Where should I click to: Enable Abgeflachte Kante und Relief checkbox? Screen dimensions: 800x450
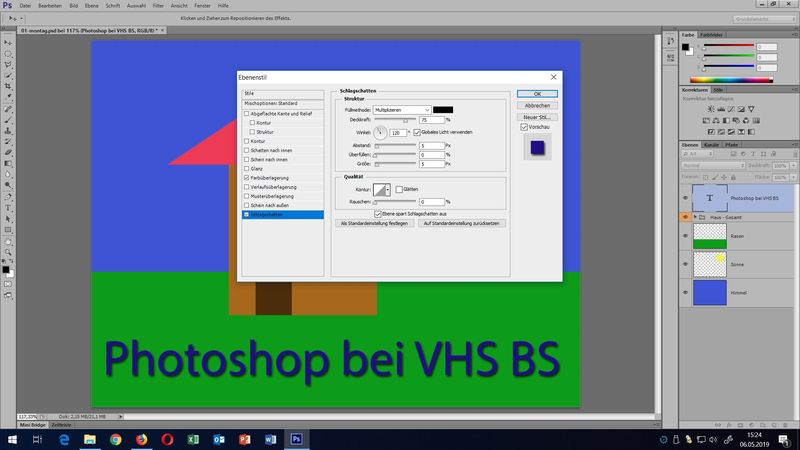click(x=246, y=114)
